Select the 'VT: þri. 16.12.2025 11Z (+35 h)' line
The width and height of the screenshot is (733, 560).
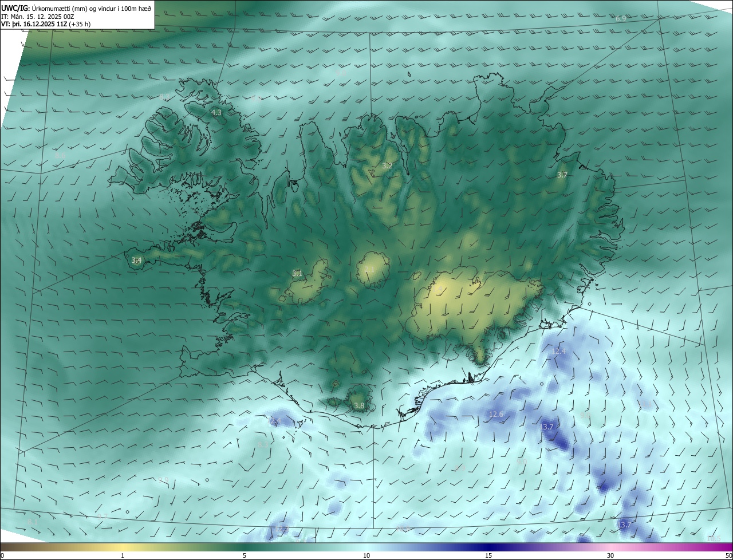click(46, 24)
